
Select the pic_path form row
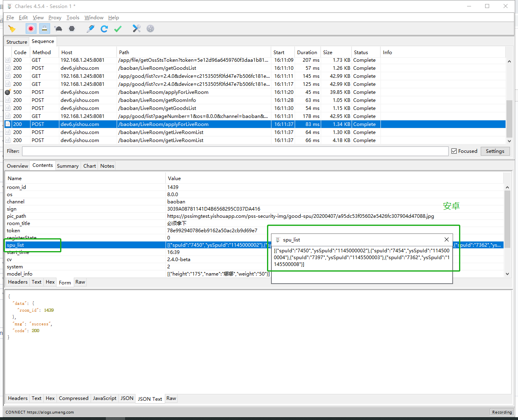(x=254, y=216)
